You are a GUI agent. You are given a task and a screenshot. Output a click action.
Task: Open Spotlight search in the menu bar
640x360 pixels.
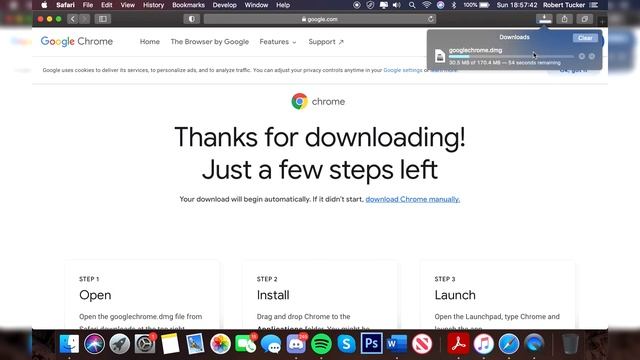point(412,5)
